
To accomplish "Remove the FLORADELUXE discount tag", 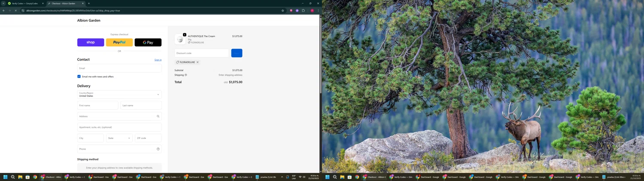I will pyautogui.click(x=197, y=62).
